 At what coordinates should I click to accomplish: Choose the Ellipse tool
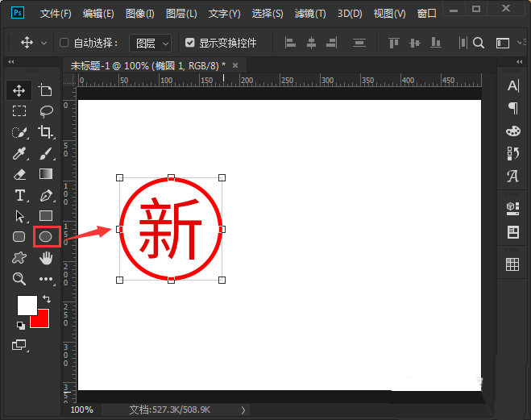46,237
